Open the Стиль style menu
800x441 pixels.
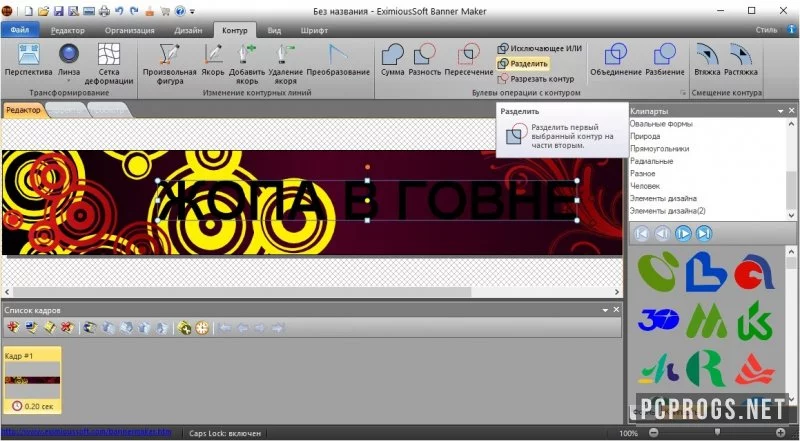coord(766,30)
